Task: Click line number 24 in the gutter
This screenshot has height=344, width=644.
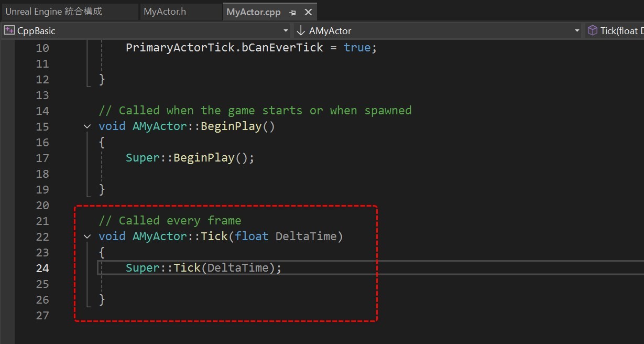Action: coord(42,268)
